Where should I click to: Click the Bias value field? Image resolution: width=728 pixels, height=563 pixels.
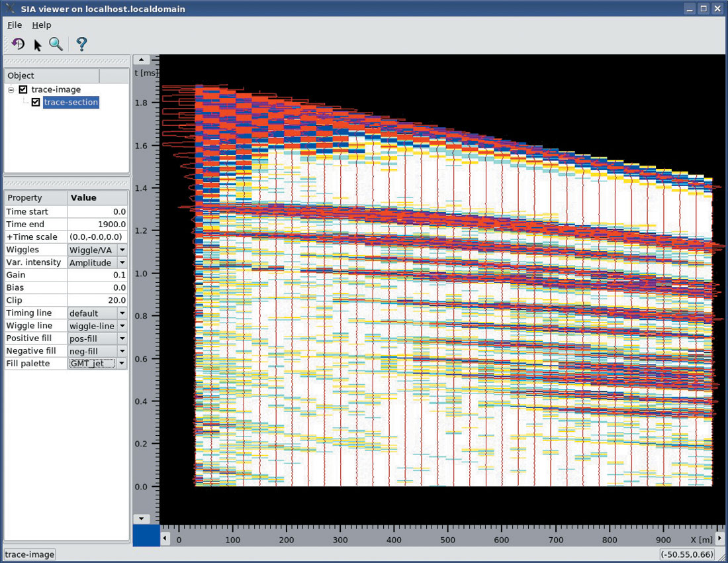pyautogui.click(x=97, y=287)
